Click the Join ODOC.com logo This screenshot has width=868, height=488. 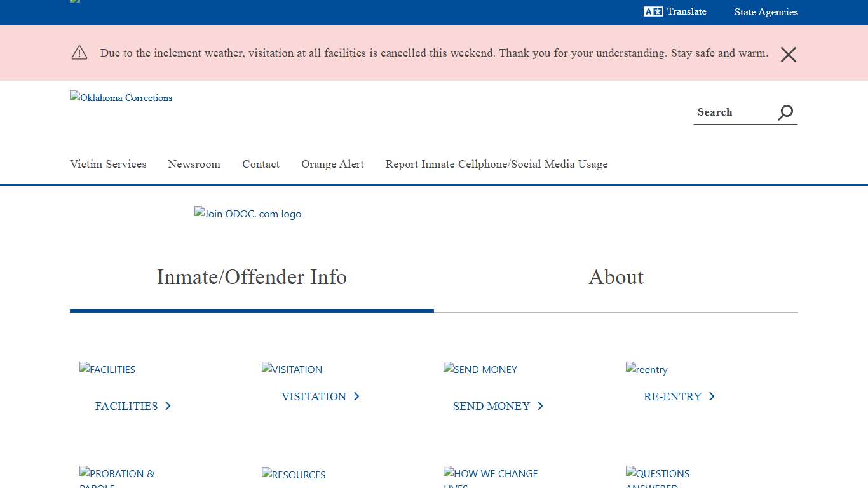pos(248,213)
